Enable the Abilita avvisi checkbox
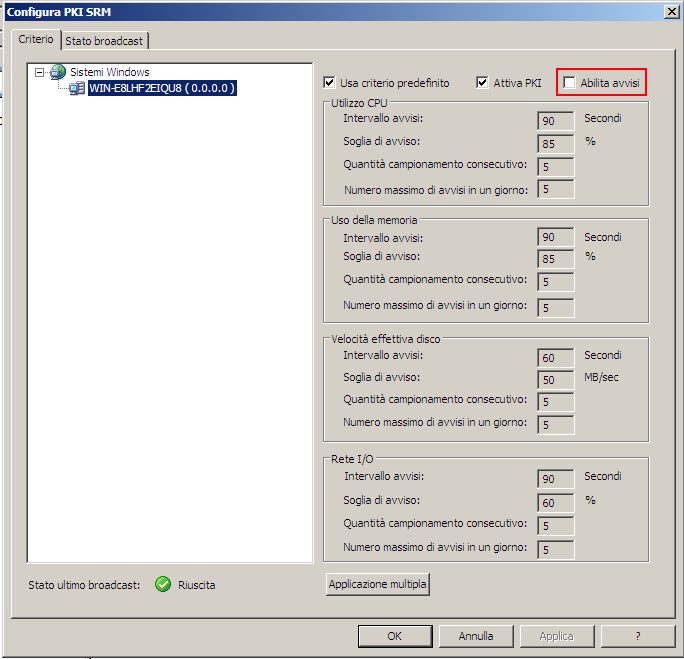 569,82
